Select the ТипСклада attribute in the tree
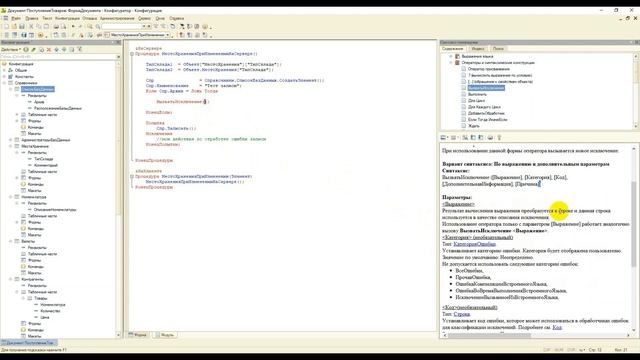 coord(43,159)
